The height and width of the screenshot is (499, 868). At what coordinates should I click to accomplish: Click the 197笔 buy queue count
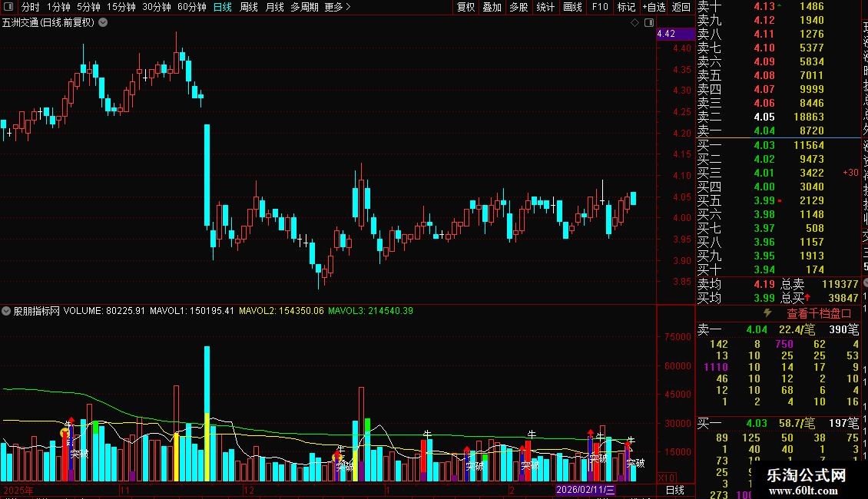pyautogui.click(x=843, y=424)
